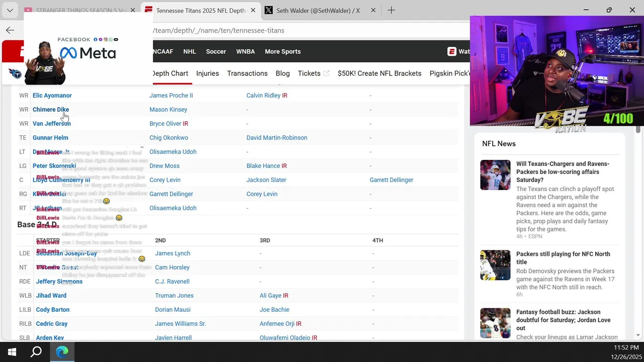This screenshot has height=362, width=644.
Task: Open Cody Barton player link
Action: pos(53,310)
